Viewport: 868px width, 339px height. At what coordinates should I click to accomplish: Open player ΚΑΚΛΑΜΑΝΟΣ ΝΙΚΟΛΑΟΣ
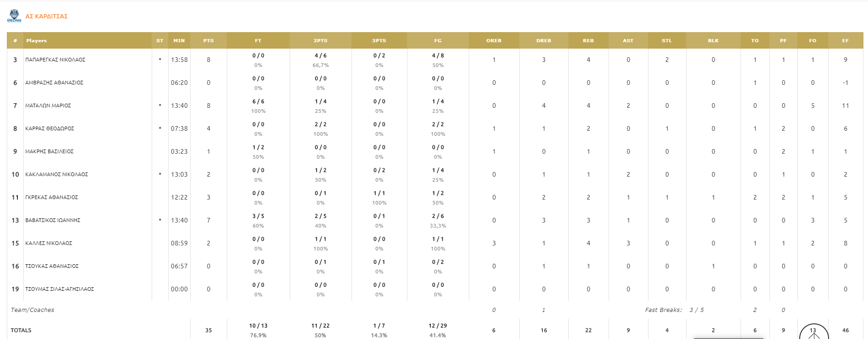(57, 175)
